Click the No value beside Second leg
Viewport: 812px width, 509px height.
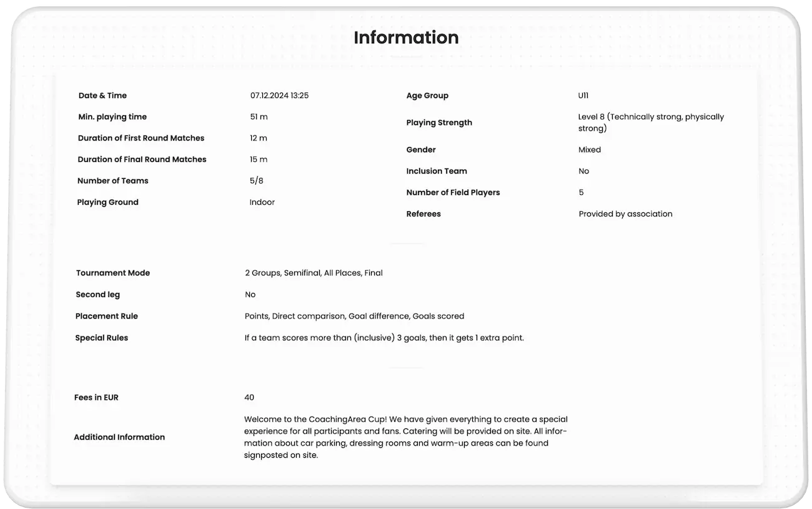250,295
